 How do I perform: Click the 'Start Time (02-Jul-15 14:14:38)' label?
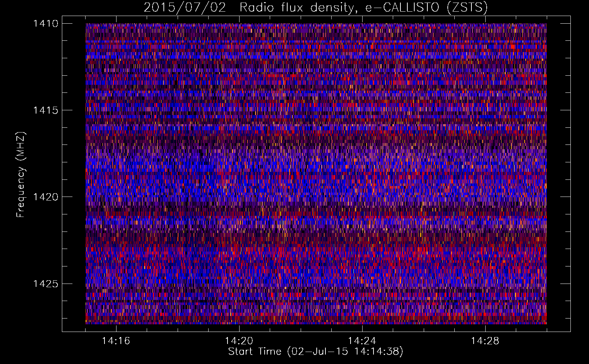point(316,352)
